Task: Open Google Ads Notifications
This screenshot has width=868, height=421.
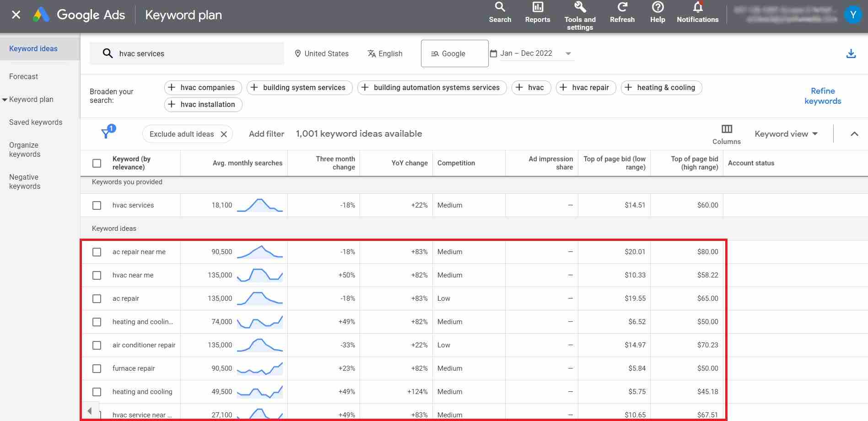Action: pos(697,10)
